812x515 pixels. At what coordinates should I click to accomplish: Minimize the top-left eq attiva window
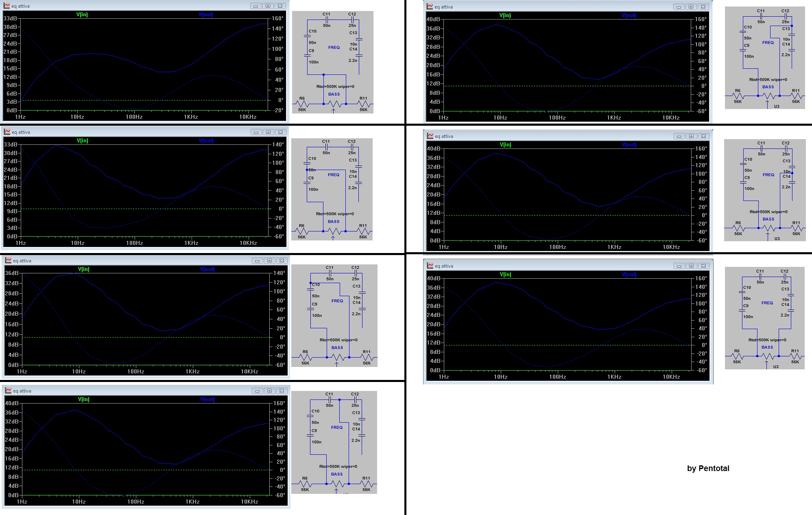[255, 6]
